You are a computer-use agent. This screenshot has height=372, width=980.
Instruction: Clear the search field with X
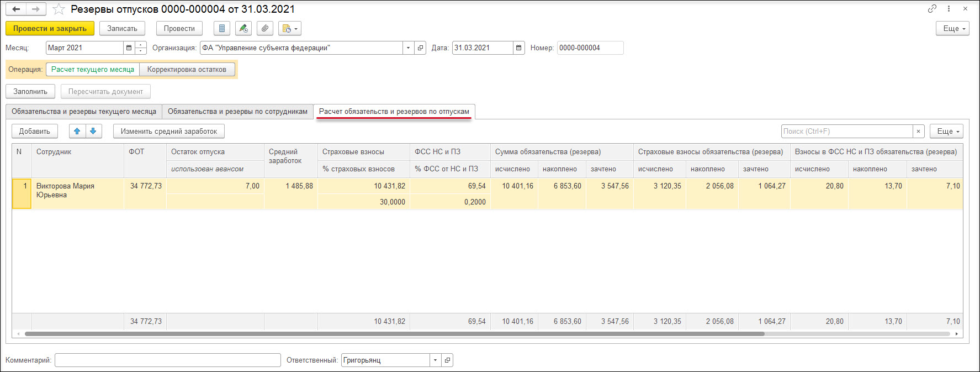[918, 131]
